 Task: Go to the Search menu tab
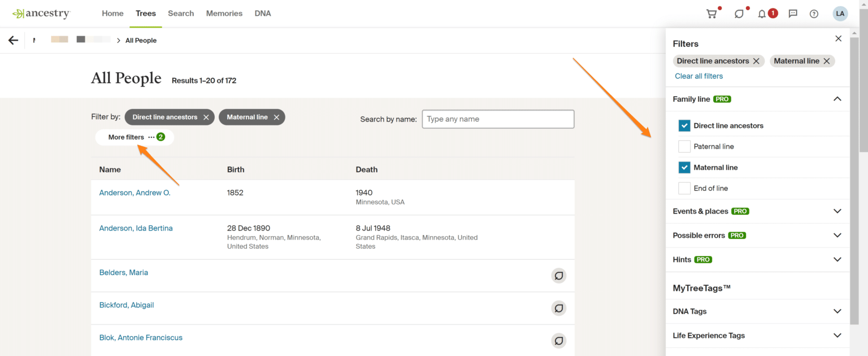click(181, 14)
